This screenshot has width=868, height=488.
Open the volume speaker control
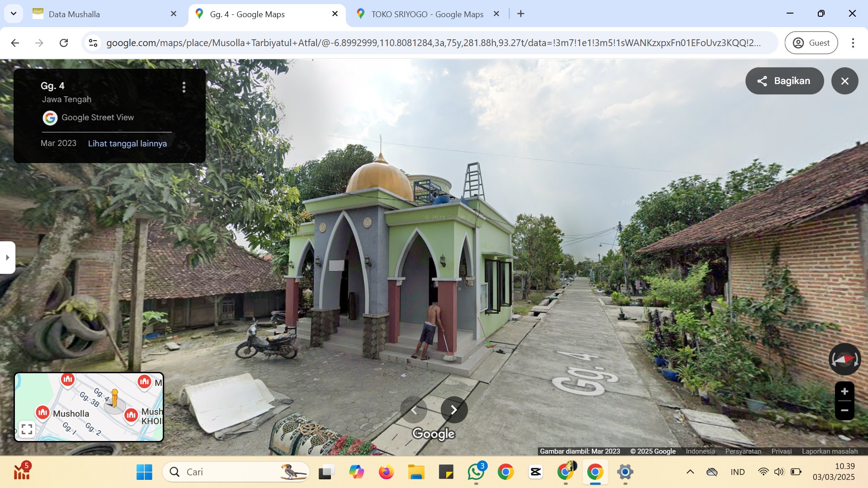(779, 472)
